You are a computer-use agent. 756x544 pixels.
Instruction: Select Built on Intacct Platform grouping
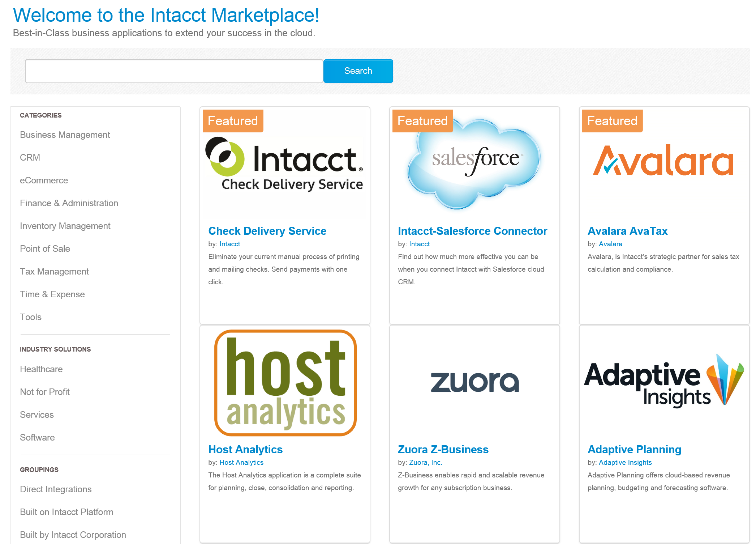coord(66,512)
